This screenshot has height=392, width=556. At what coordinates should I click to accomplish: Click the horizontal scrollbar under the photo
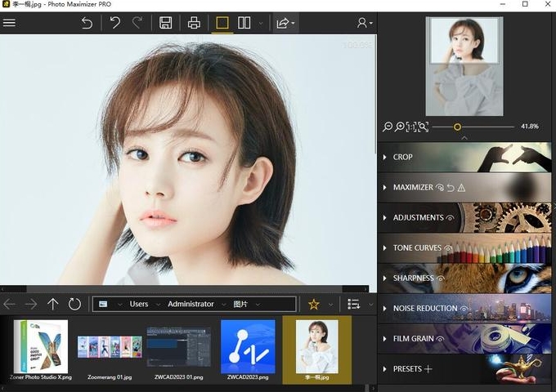coord(185,289)
